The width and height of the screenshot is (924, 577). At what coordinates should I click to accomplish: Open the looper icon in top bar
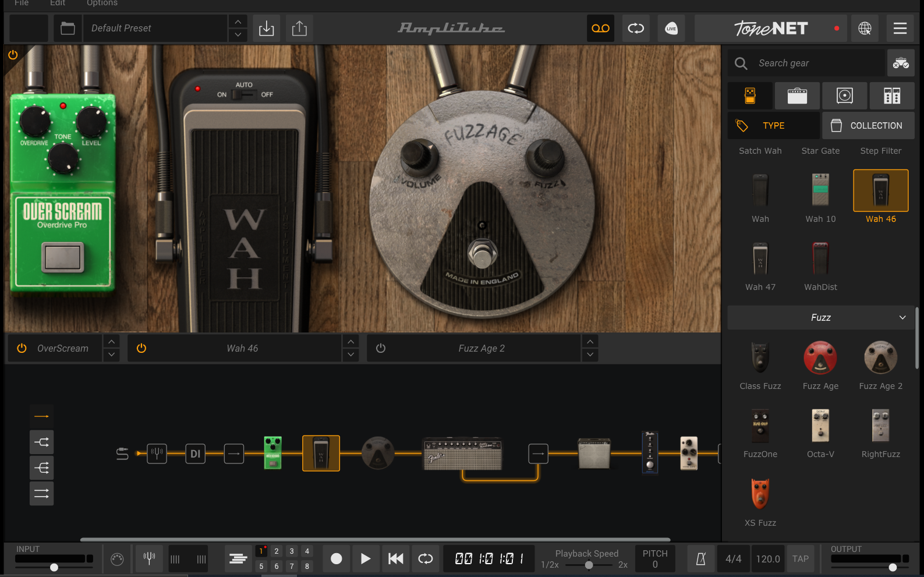(636, 28)
